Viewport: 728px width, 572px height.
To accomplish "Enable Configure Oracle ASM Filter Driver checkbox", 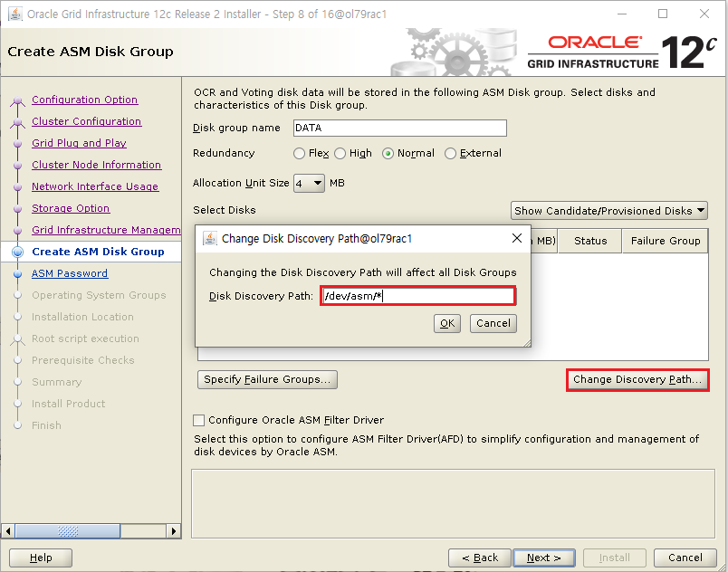I will click(x=198, y=420).
